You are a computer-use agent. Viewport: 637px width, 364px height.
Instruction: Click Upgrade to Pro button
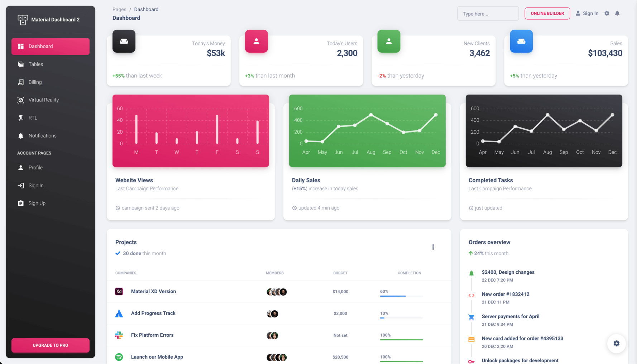coord(51,345)
